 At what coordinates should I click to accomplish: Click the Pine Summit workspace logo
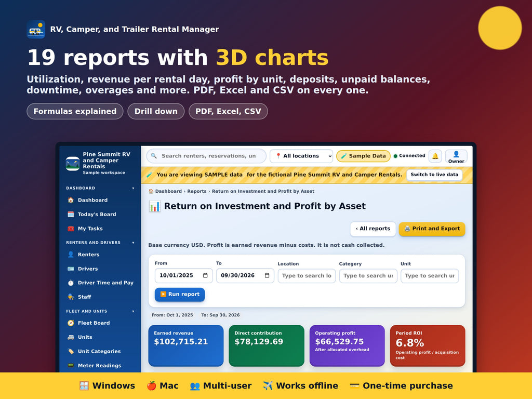73,163
